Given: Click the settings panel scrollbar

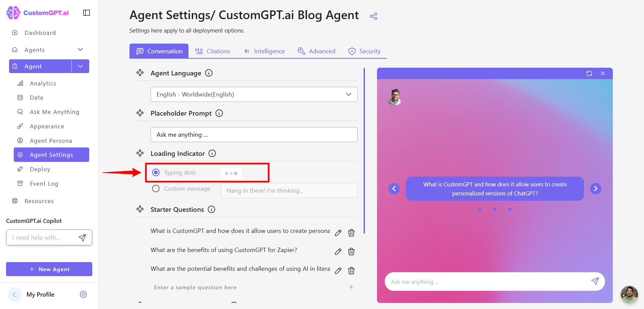Looking at the screenshot, I should pyautogui.click(x=364, y=151).
